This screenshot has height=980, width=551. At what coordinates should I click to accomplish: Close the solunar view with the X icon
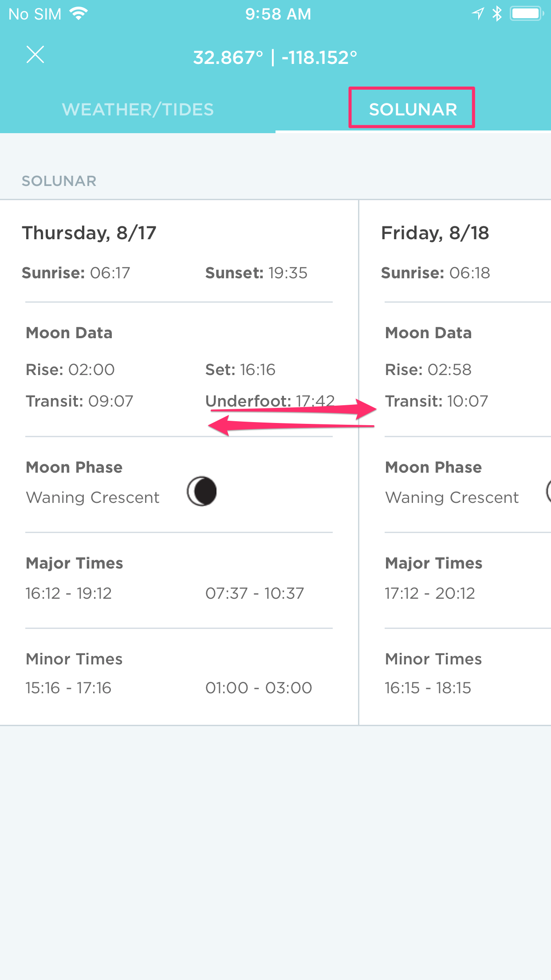click(x=35, y=55)
